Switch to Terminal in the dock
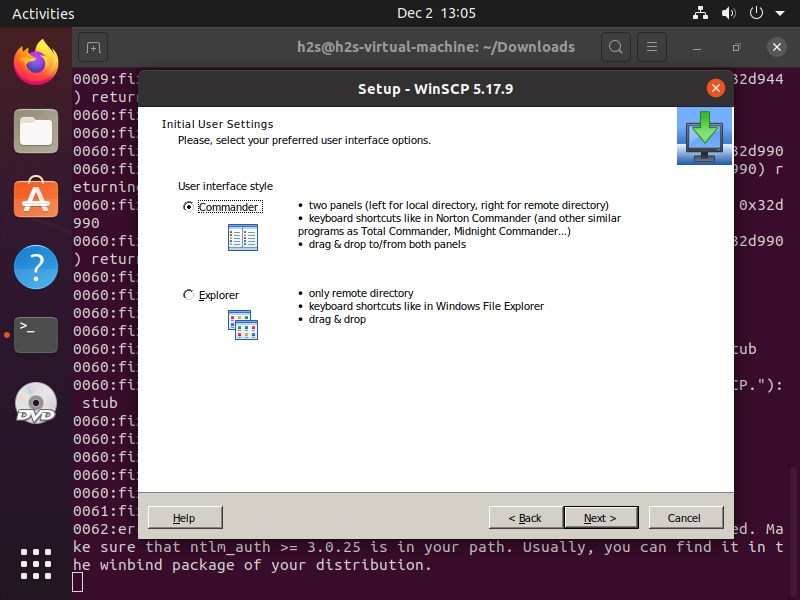Viewport: 800px width, 600px height. pyautogui.click(x=36, y=334)
